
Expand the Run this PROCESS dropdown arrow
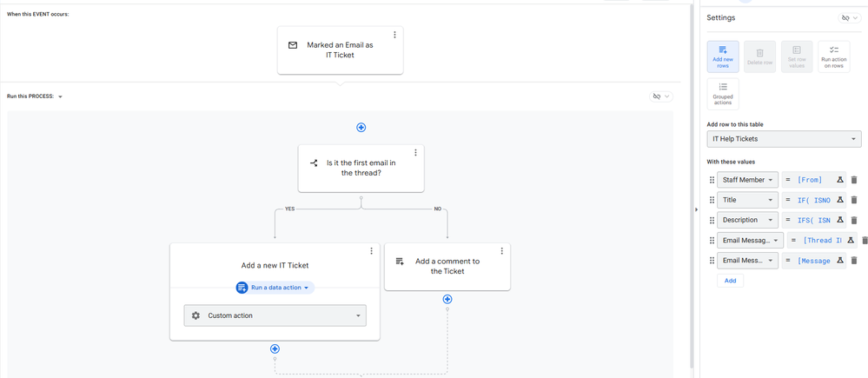(x=60, y=96)
